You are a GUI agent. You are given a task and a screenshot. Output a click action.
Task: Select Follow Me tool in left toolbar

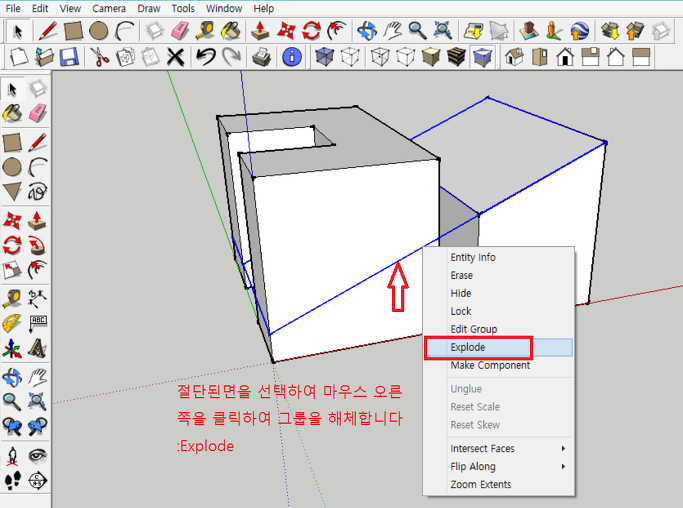pos(37,245)
